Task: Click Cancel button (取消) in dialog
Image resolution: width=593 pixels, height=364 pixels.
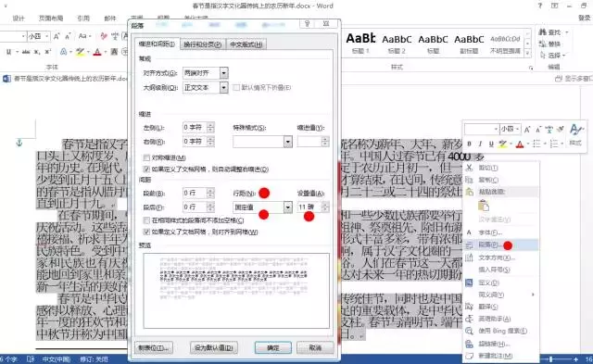Action: click(x=315, y=347)
